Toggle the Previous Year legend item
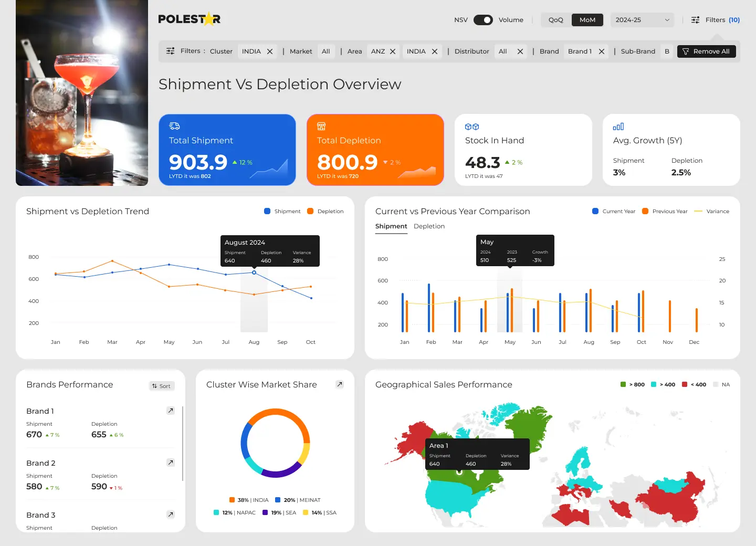756x546 pixels. (x=665, y=211)
